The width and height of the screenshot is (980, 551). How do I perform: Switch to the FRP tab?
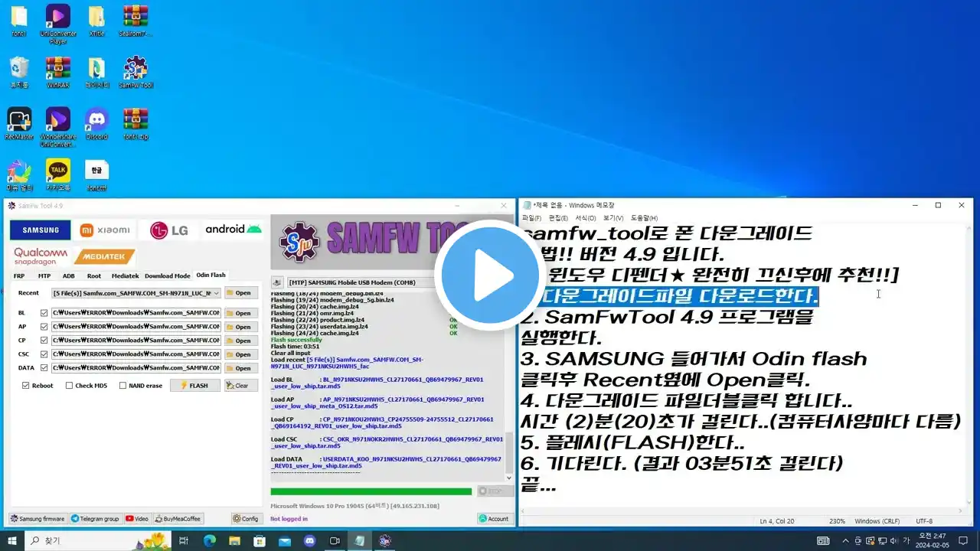[x=19, y=275]
